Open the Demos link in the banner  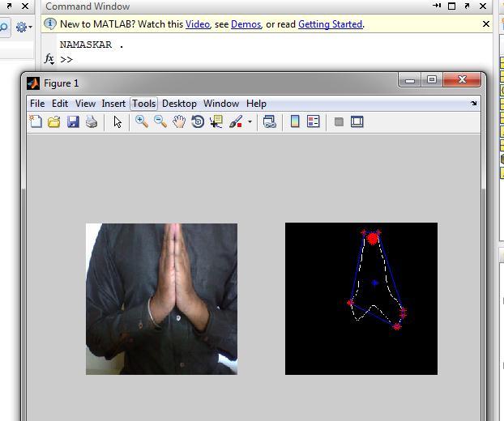point(246,24)
